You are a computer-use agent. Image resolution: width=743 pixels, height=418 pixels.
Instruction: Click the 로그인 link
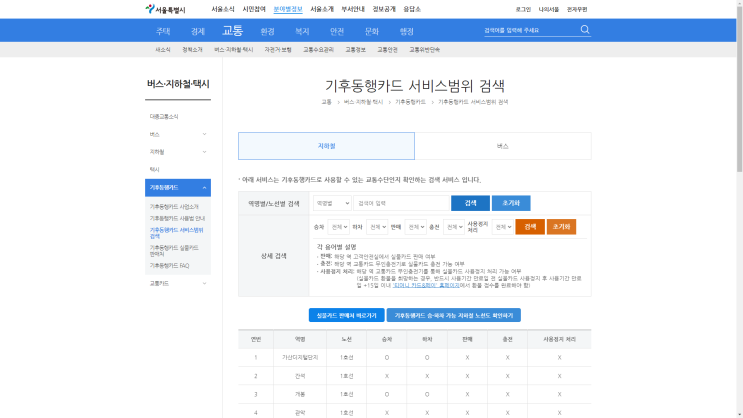coord(523,9)
